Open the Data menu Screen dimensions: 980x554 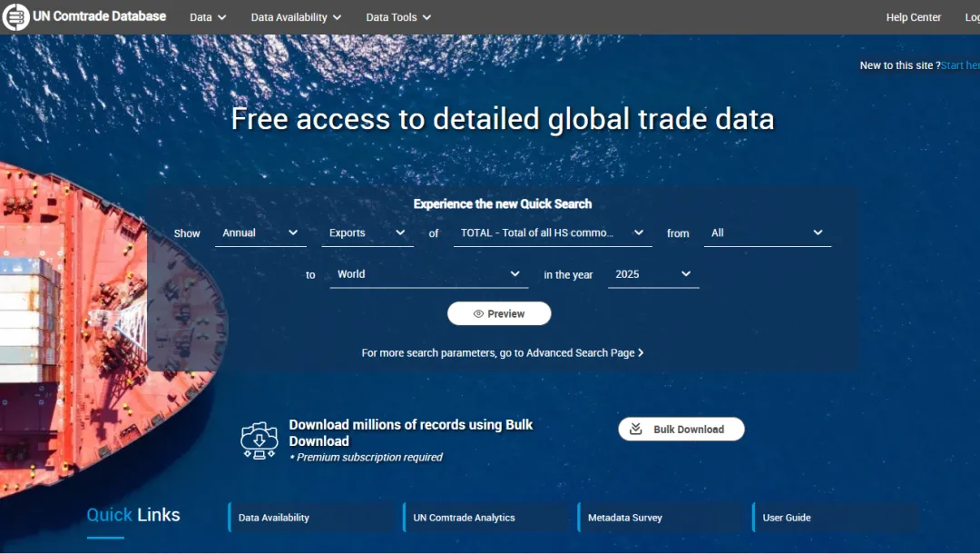(x=208, y=17)
